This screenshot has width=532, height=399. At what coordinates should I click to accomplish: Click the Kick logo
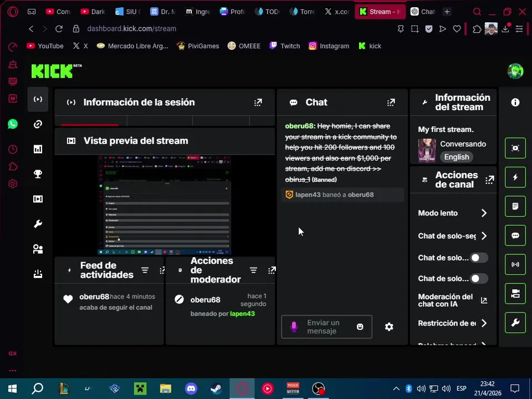coord(57,71)
